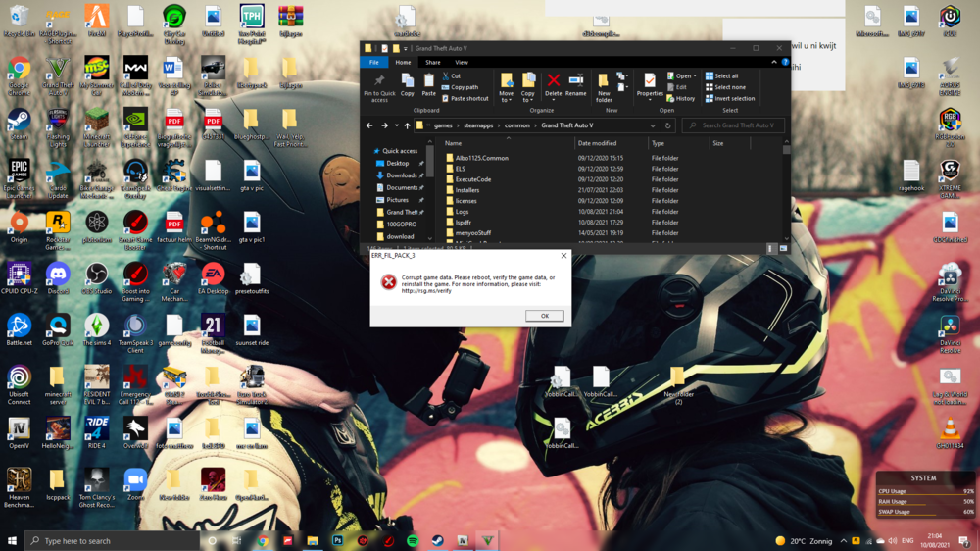
Task: Click Select all in the ribbon
Action: pyautogui.click(x=722, y=75)
